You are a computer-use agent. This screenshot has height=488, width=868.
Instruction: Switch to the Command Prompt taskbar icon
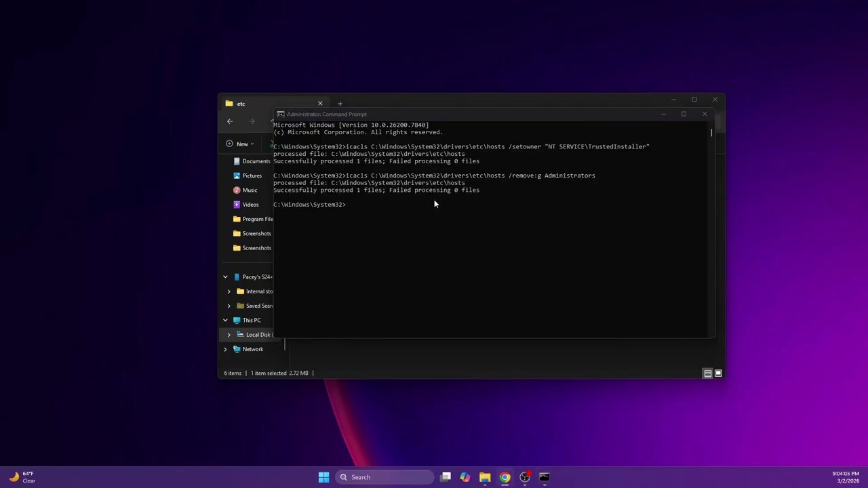click(x=544, y=477)
